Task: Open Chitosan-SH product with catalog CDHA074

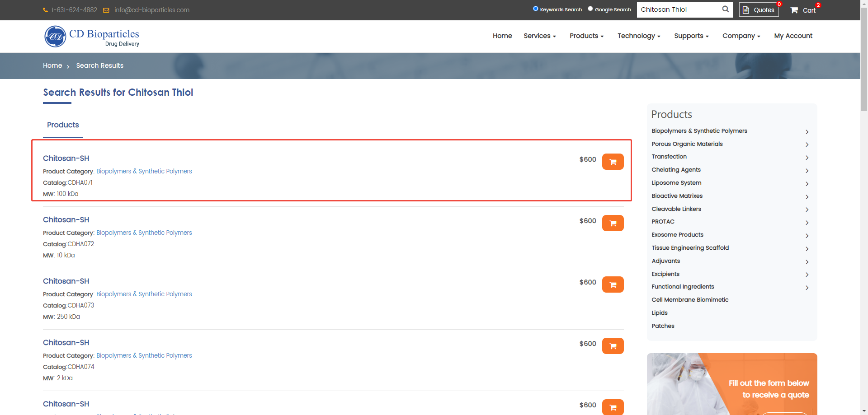Action: [66, 343]
